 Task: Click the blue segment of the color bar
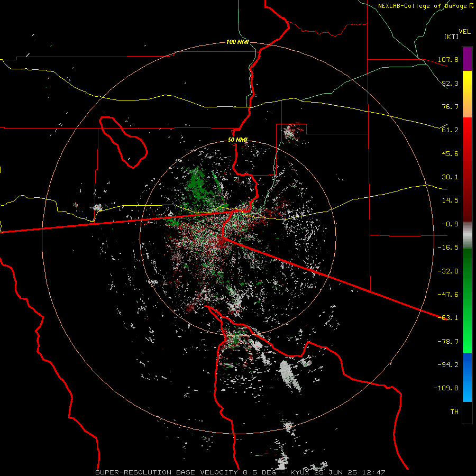[x=467, y=377]
